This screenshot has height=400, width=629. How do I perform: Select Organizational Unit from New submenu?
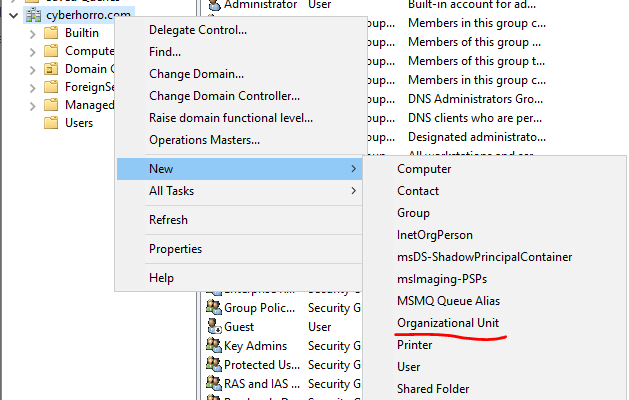coord(447,323)
